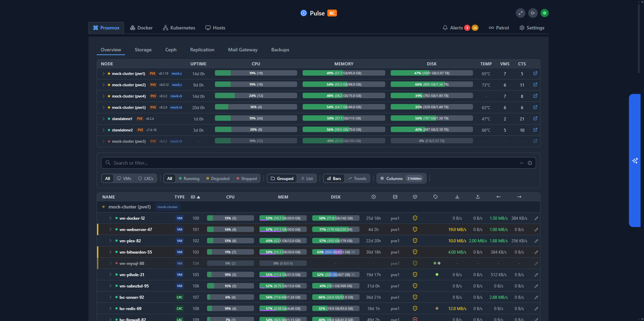
Task: Sort guest table by NAME header
Action: tap(109, 197)
